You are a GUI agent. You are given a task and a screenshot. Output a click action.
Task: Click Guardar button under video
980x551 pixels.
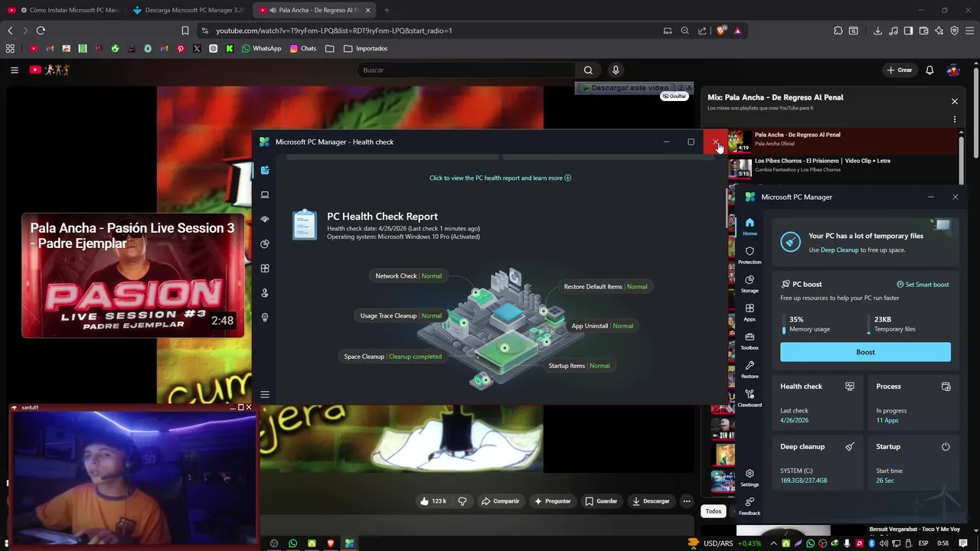pyautogui.click(x=601, y=501)
